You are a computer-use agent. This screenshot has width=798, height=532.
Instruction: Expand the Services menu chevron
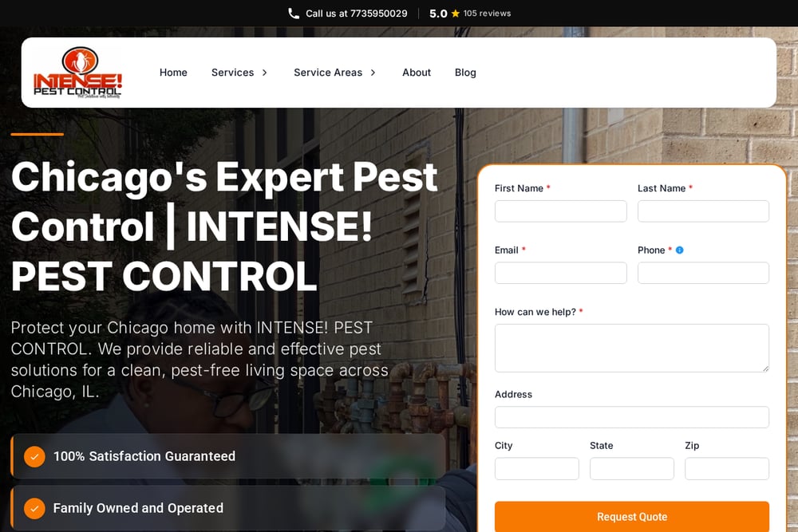pyautogui.click(x=265, y=73)
